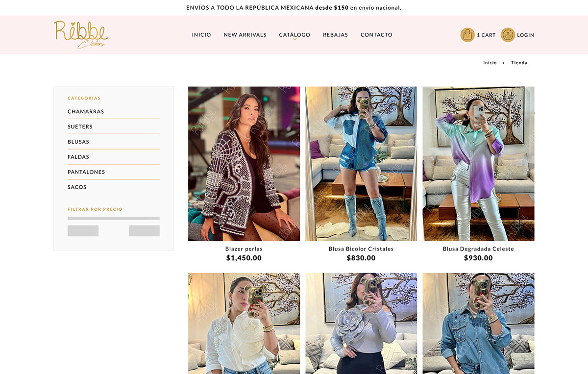Image resolution: width=588 pixels, height=374 pixels.
Task: Click the login user icon
Action: [508, 35]
